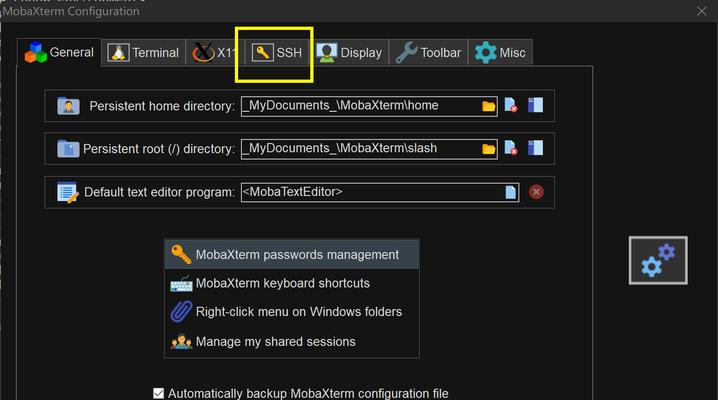The image size is (718, 400).
Task: Open persistent home directory in file panel
Action: click(535, 105)
